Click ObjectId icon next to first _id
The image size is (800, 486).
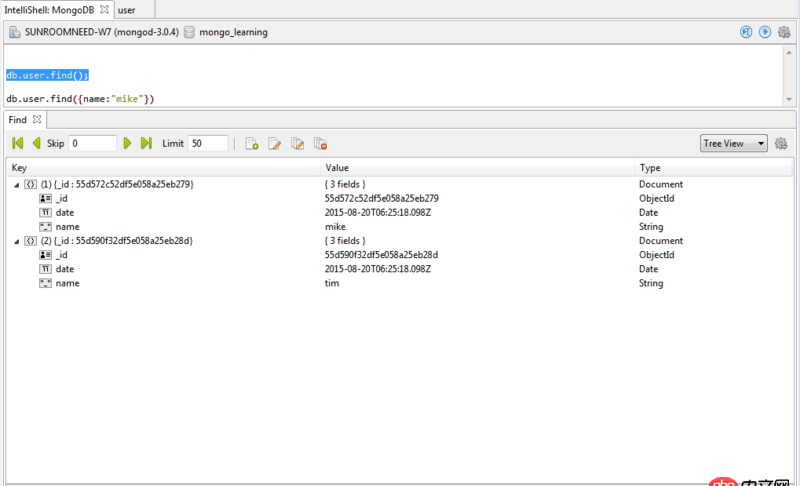(45, 199)
